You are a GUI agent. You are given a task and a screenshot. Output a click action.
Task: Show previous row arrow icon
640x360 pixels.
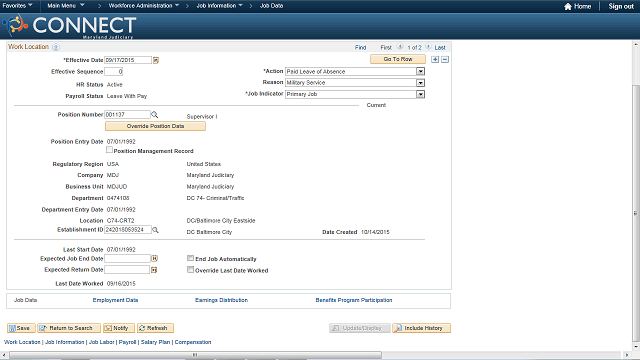click(x=400, y=47)
